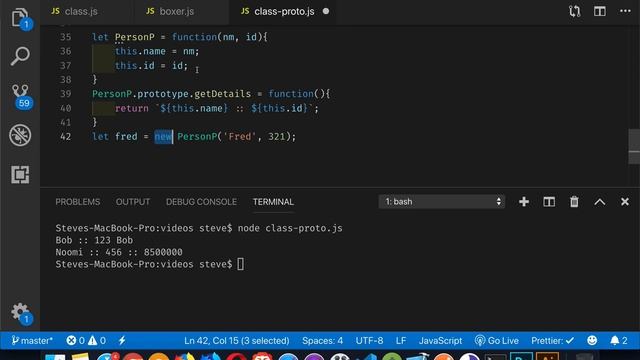This screenshot has width=640, height=360.
Task: Close the terminal panel
Action: click(625, 202)
